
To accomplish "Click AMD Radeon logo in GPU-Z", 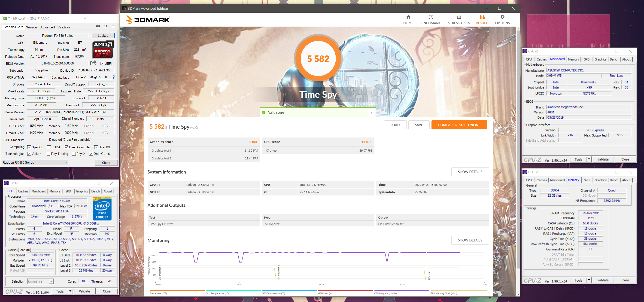I will pos(103,49).
